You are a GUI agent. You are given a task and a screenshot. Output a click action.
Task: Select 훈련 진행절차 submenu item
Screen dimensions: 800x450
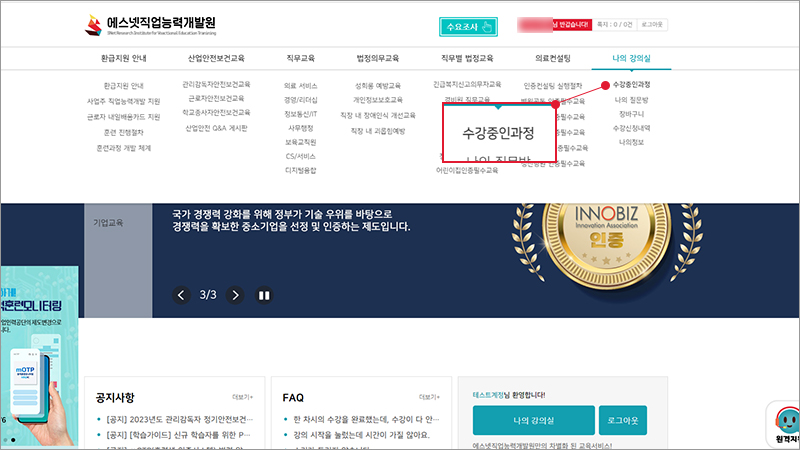[x=123, y=132]
